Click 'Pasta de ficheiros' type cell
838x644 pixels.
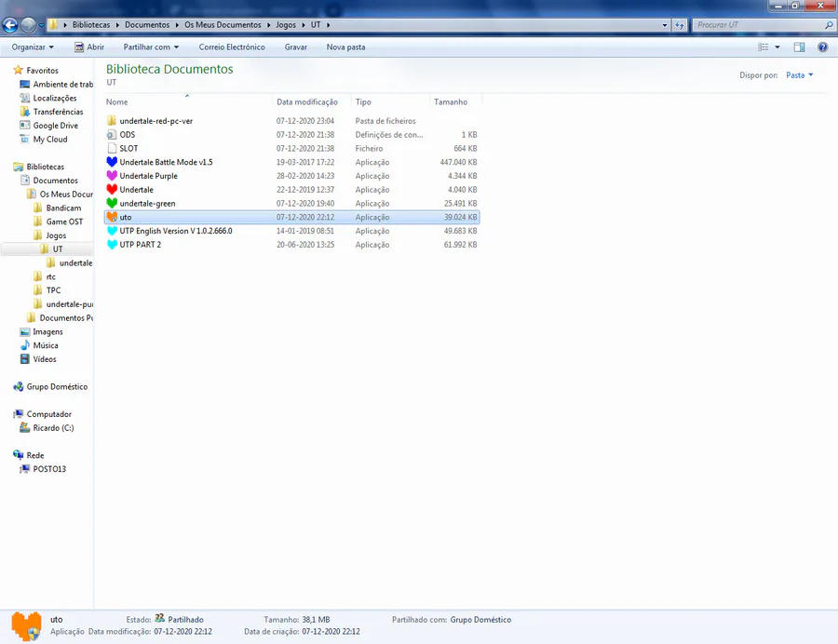point(385,121)
